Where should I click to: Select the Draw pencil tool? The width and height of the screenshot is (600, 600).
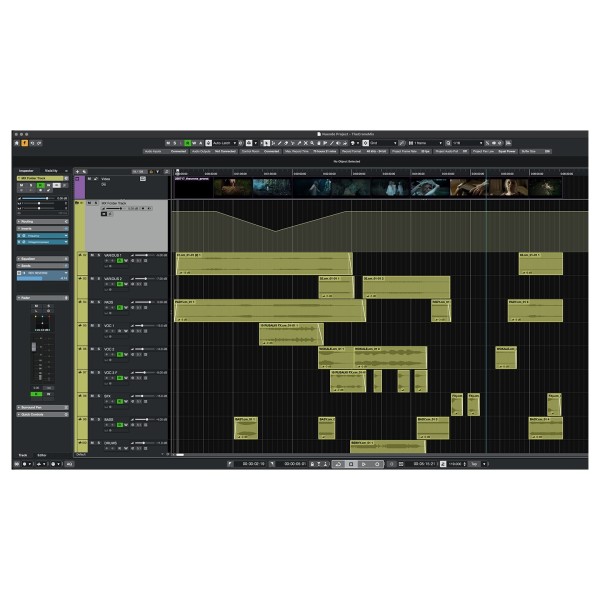280,143
